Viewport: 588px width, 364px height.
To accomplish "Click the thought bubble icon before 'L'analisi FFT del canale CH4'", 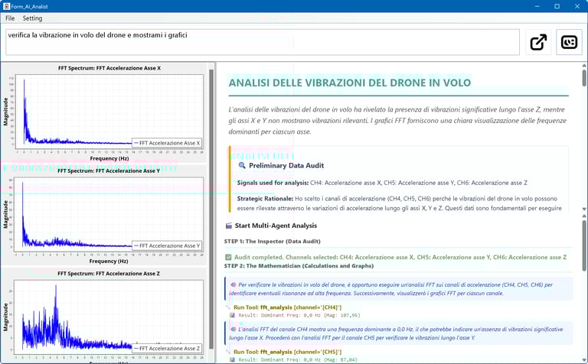I will (x=234, y=329).
